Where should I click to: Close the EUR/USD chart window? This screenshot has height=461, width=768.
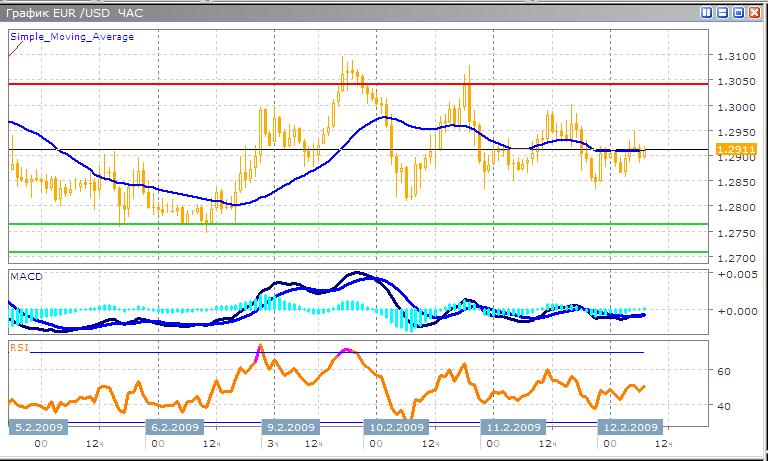tap(754, 12)
